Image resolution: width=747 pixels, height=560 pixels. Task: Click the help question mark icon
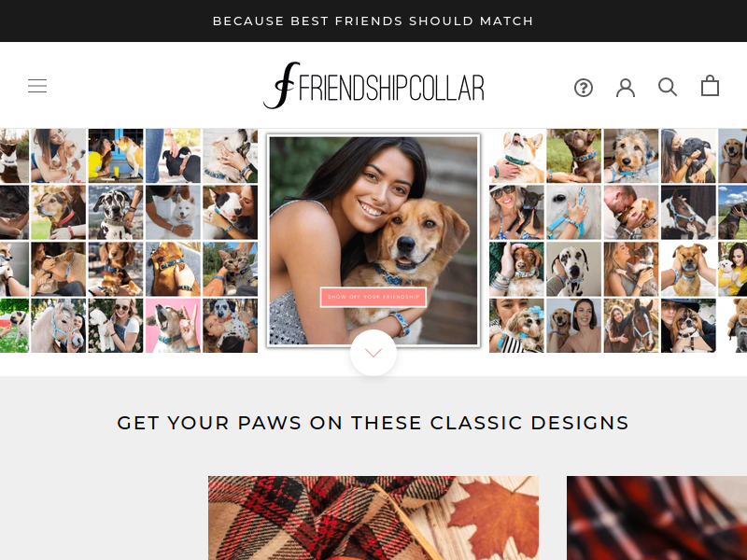[583, 88]
